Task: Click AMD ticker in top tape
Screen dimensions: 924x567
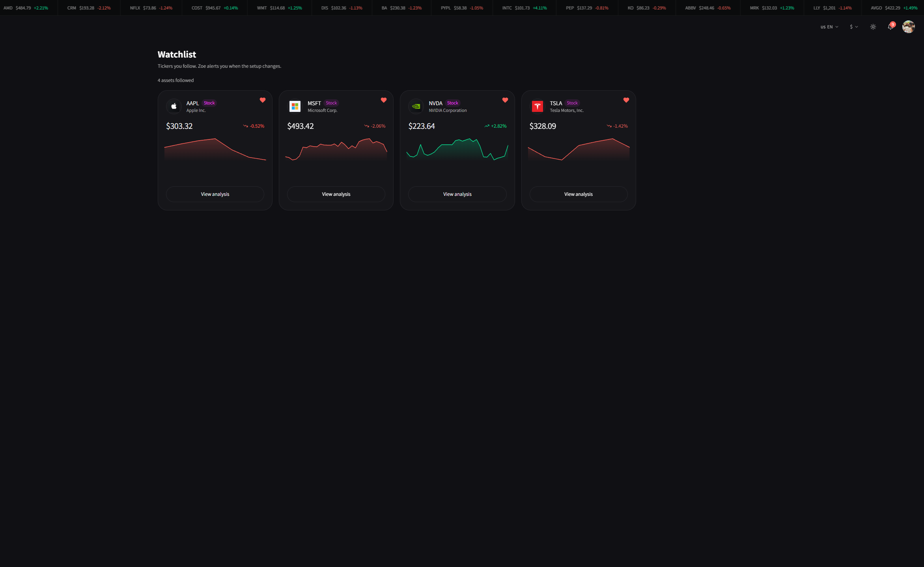Action: [26, 8]
